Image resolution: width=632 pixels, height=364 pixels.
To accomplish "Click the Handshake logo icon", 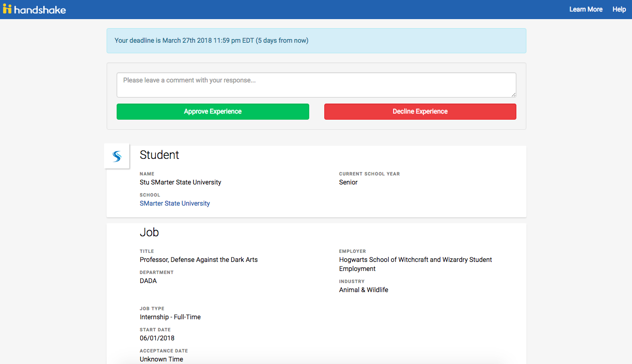I will [x=7, y=9].
